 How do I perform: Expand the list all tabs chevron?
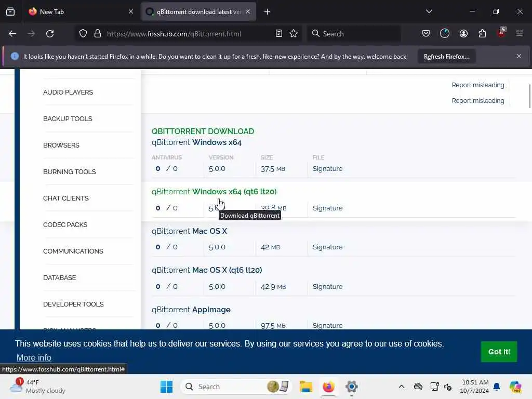tap(429, 11)
